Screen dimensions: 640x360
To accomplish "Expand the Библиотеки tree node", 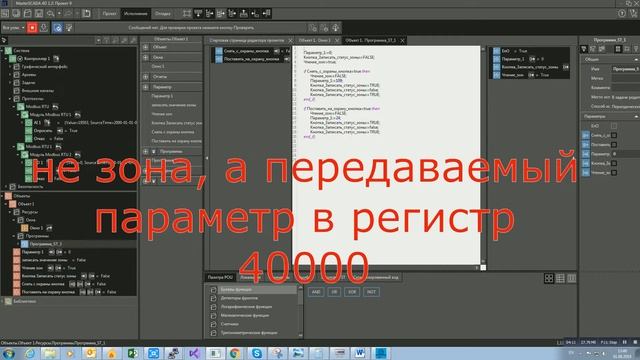I will (2, 301).
